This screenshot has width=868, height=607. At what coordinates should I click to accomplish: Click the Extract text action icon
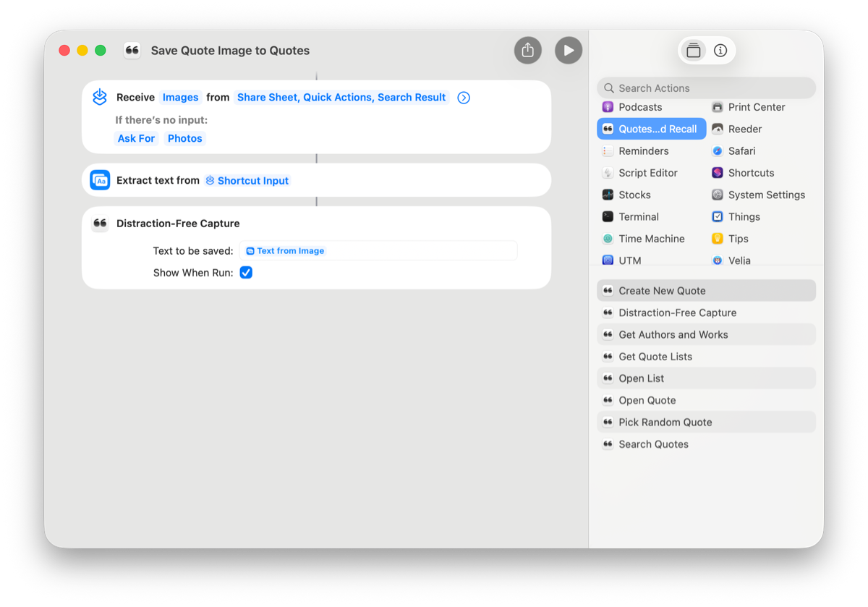[100, 180]
